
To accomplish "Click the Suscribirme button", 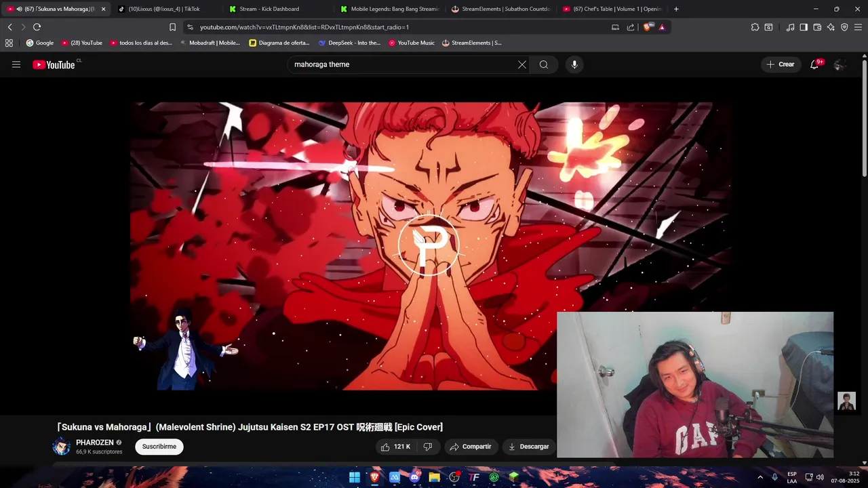I will 159,447.
